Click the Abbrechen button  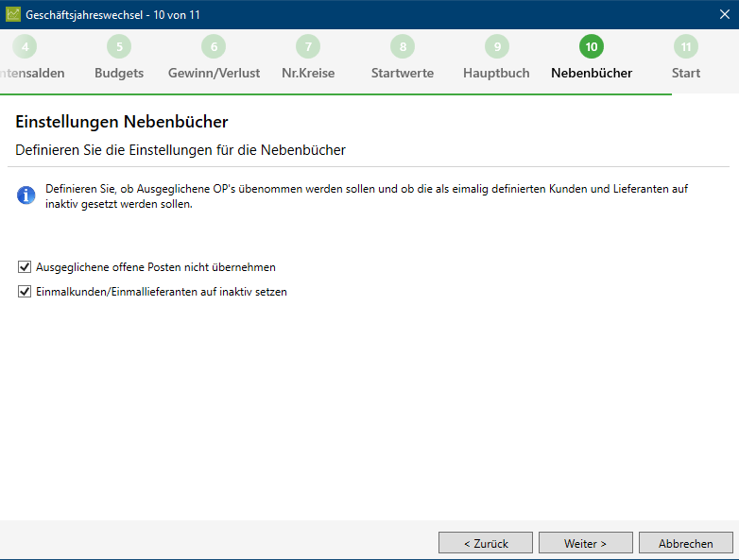686,543
